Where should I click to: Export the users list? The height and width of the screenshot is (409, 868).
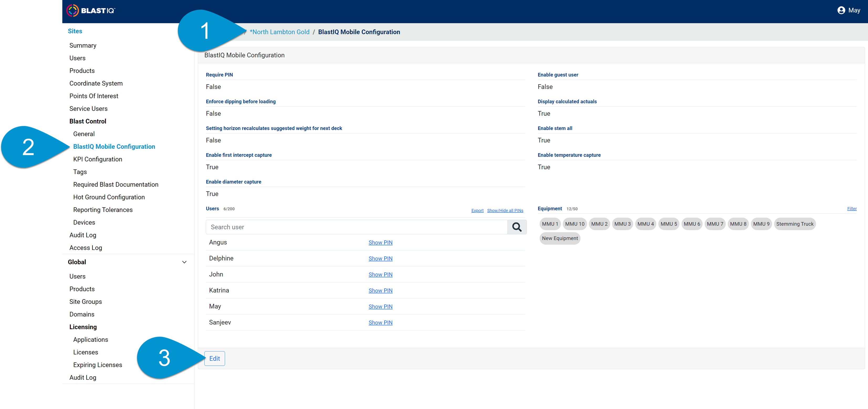tap(477, 211)
